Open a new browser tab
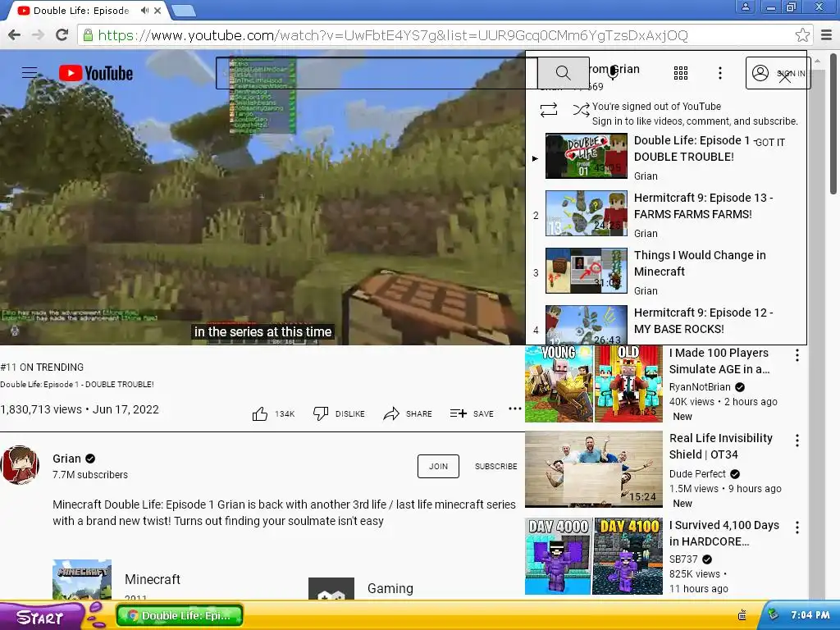The width and height of the screenshot is (840, 630). pos(184,11)
